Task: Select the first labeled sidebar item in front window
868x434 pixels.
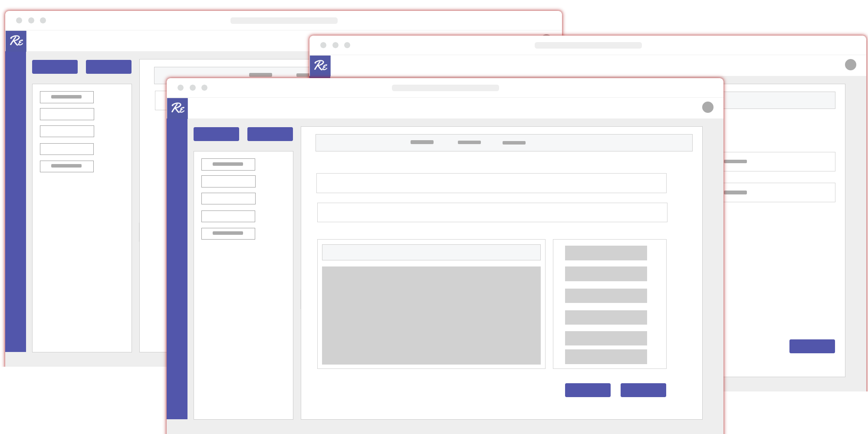Action: click(x=228, y=164)
